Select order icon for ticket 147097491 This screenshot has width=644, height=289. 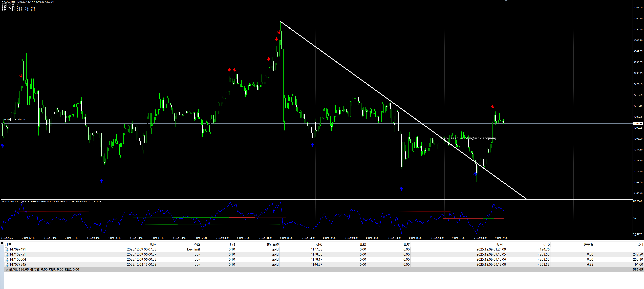click(7, 249)
